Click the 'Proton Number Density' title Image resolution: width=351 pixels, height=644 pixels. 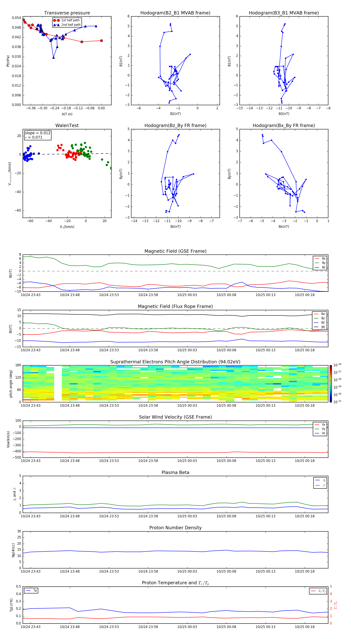point(175,528)
